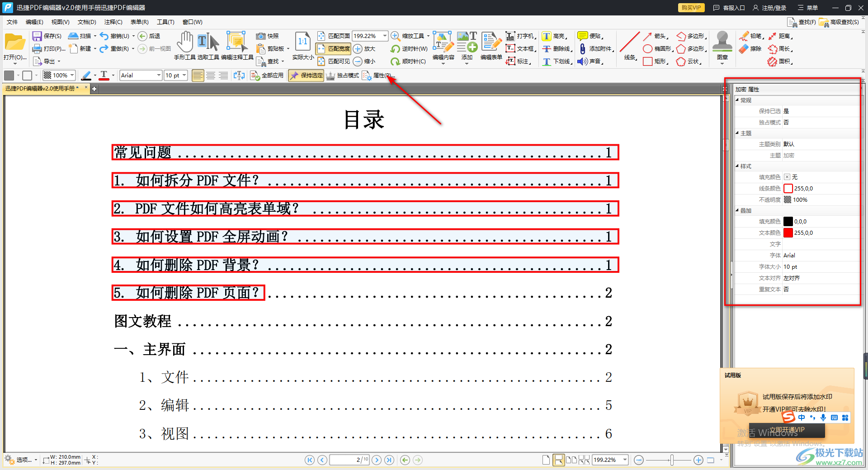Select the Eraser tool

click(750, 49)
